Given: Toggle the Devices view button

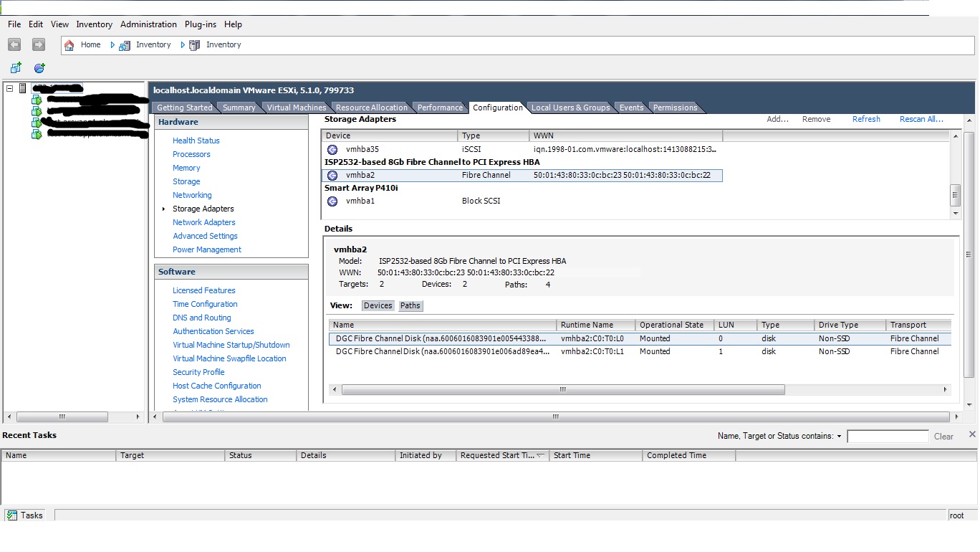Looking at the screenshot, I should pyautogui.click(x=378, y=305).
